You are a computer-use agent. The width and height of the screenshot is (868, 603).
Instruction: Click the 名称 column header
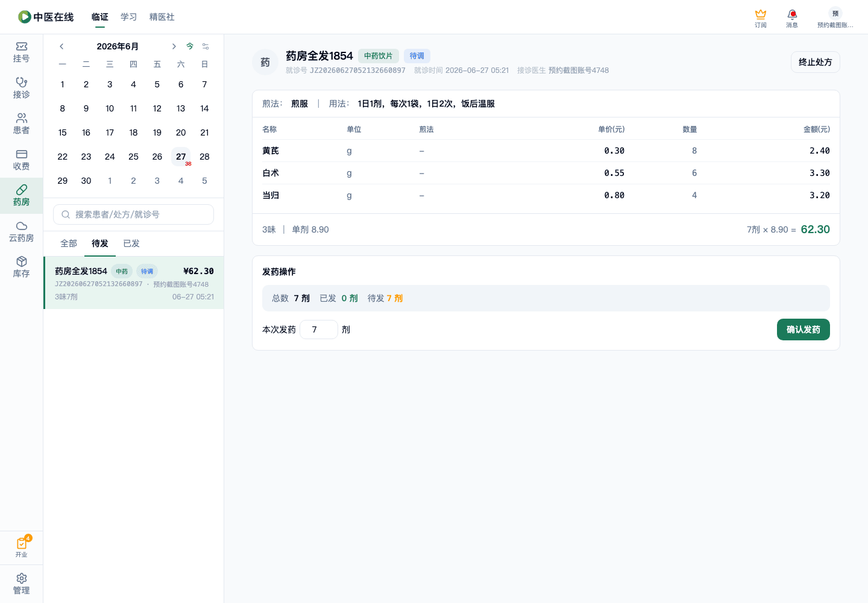269,130
